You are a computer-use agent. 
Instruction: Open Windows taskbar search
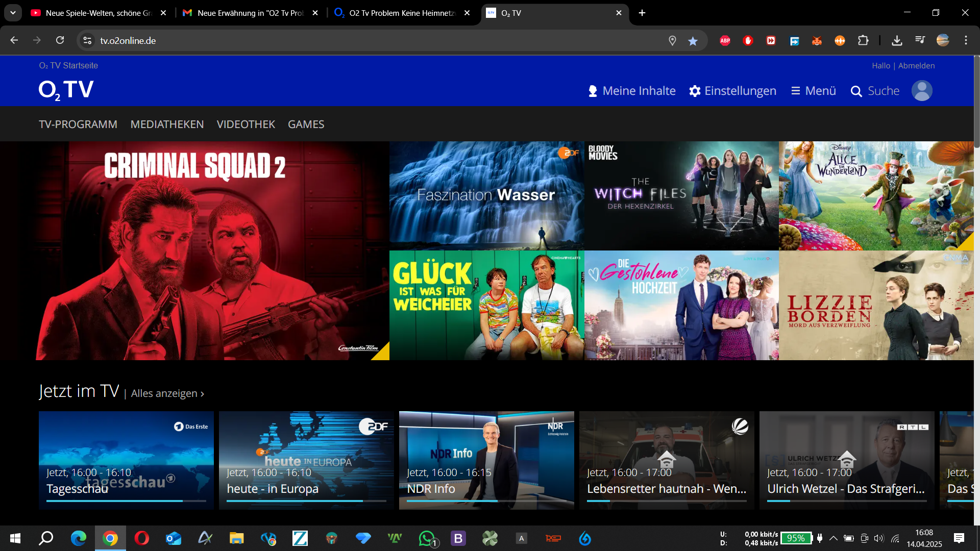click(46, 538)
